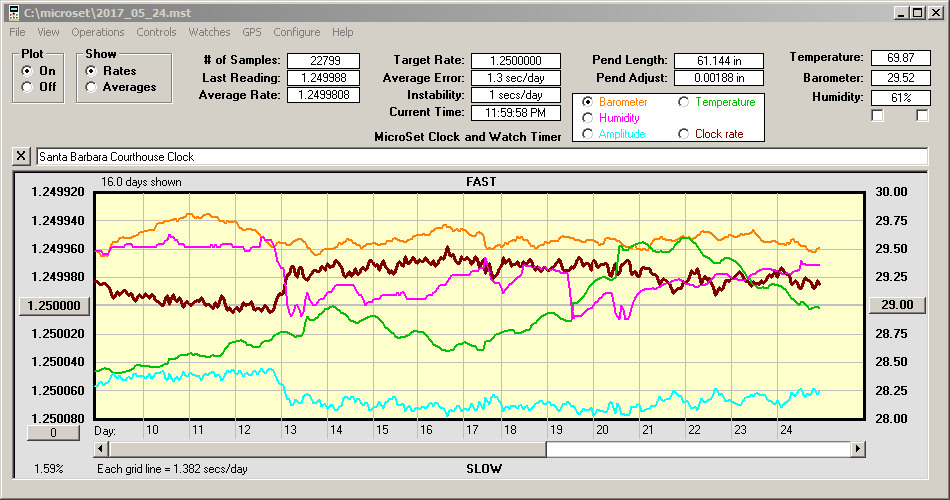Click the Average Rate field 1.2499808

click(x=324, y=95)
